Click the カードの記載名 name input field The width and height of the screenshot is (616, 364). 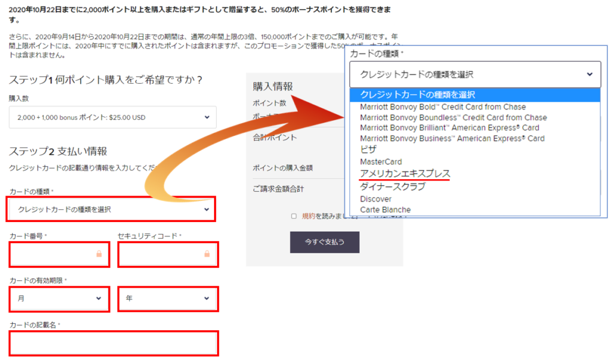tap(114, 344)
